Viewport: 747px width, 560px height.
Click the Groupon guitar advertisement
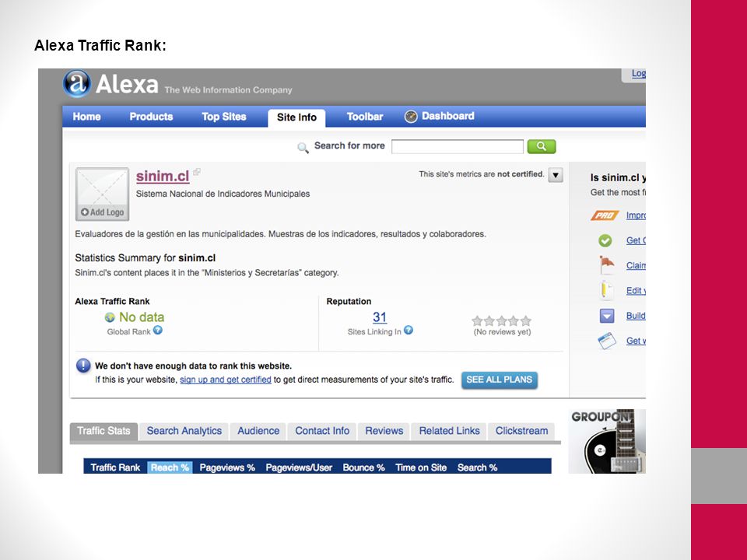(607, 441)
